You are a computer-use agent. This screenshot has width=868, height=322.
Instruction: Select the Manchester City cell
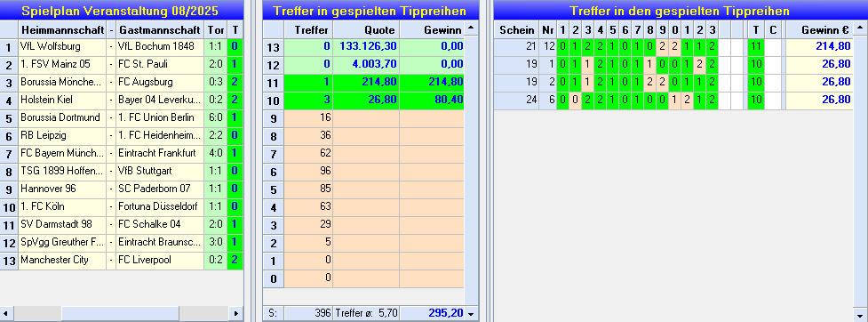62,260
